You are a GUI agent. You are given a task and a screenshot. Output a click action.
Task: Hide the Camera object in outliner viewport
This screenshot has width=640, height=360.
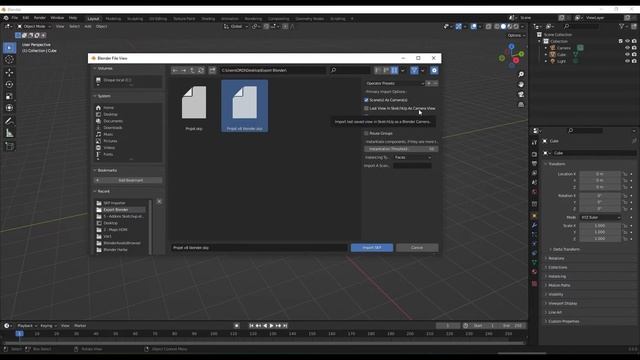[x=627, y=48]
